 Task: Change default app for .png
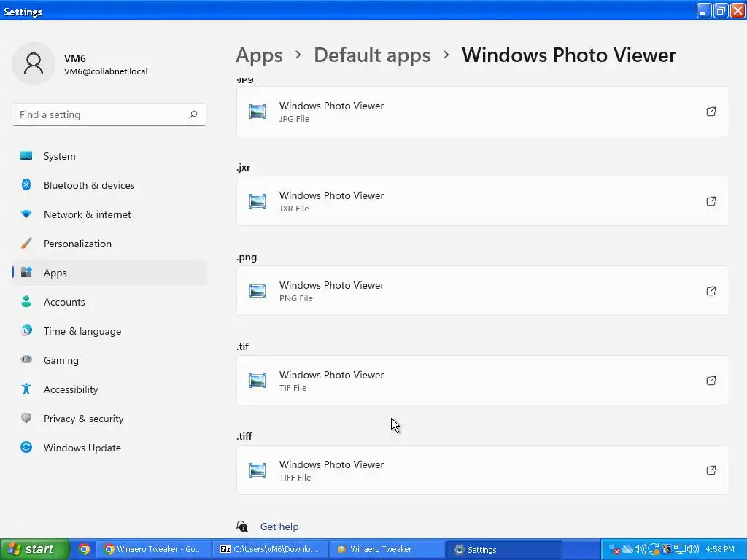point(483,290)
